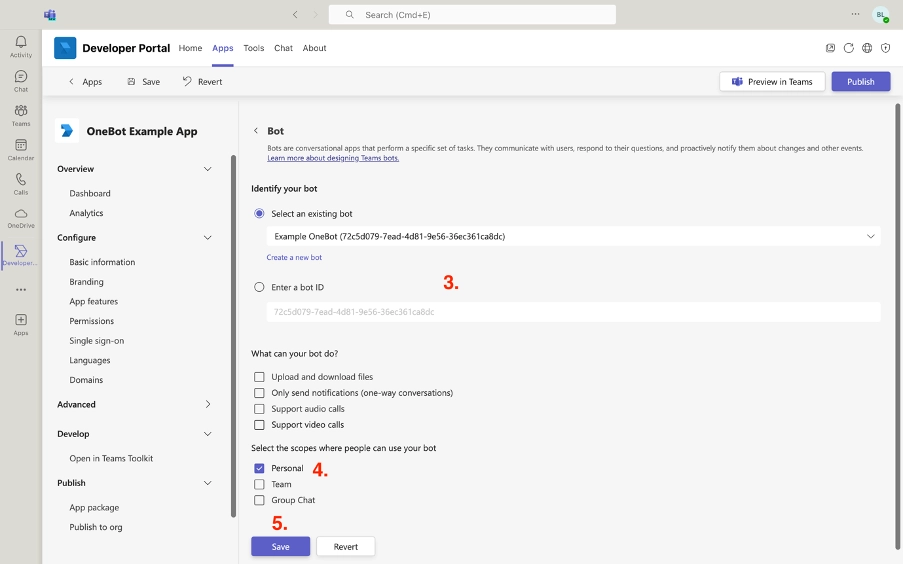This screenshot has height=564, width=904.
Task: Click the refresh icon in header
Action: [849, 48]
